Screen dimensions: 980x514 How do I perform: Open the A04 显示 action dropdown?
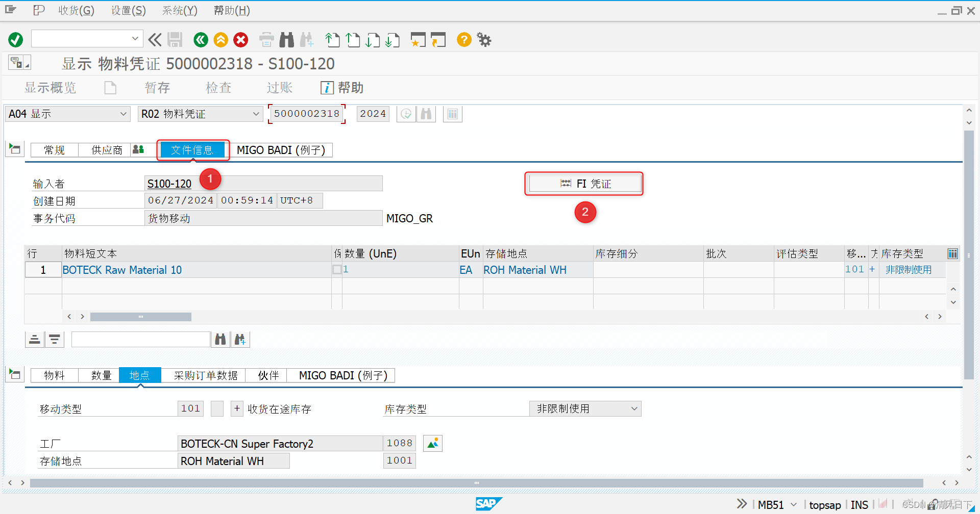click(123, 114)
